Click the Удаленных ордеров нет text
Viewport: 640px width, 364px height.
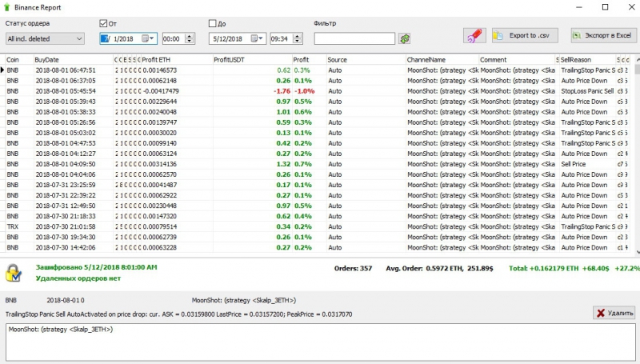(x=78, y=278)
